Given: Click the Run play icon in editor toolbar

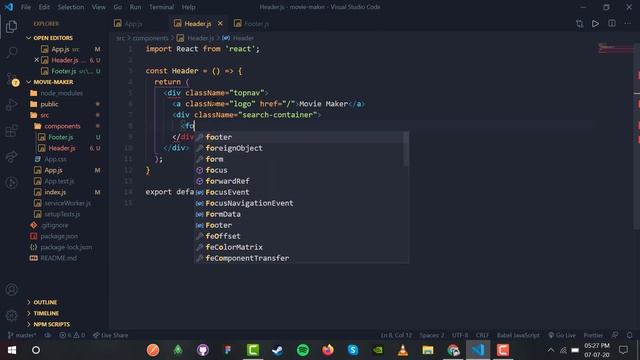Looking at the screenshot, I should tap(596, 24).
